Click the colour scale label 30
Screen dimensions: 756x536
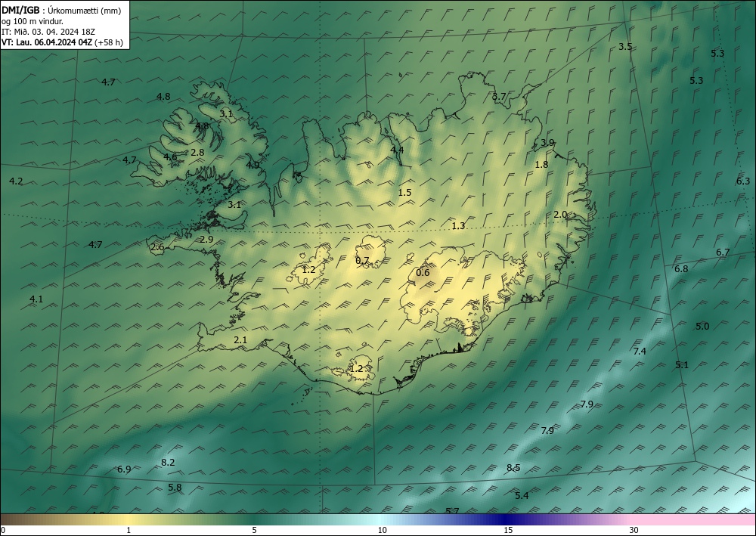pyautogui.click(x=634, y=531)
